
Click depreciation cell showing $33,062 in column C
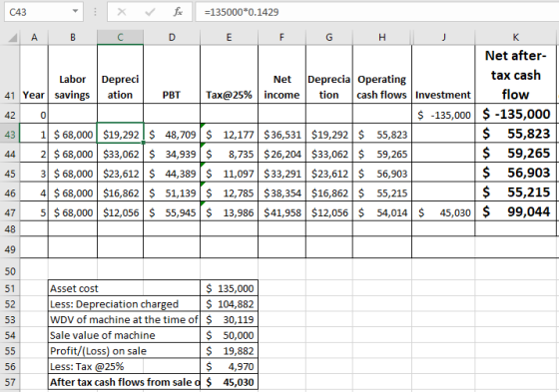[x=120, y=154]
